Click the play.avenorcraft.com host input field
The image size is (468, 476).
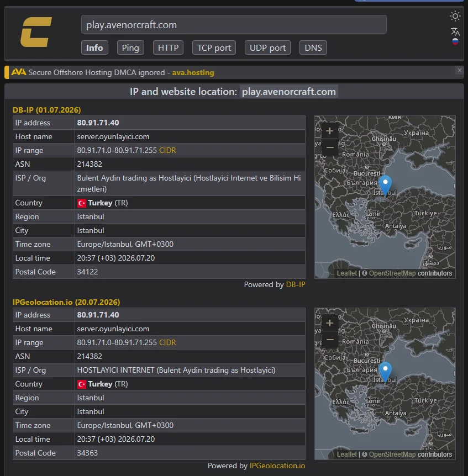click(234, 25)
